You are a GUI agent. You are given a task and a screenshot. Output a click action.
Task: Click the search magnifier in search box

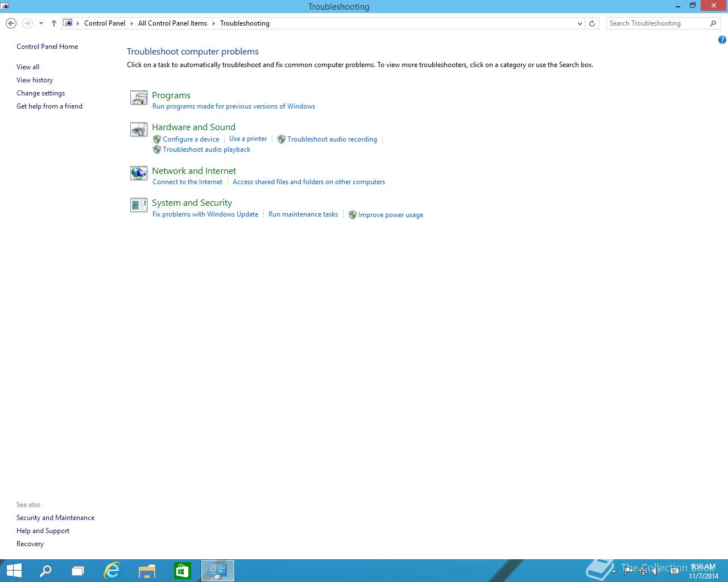click(x=713, y=23)
